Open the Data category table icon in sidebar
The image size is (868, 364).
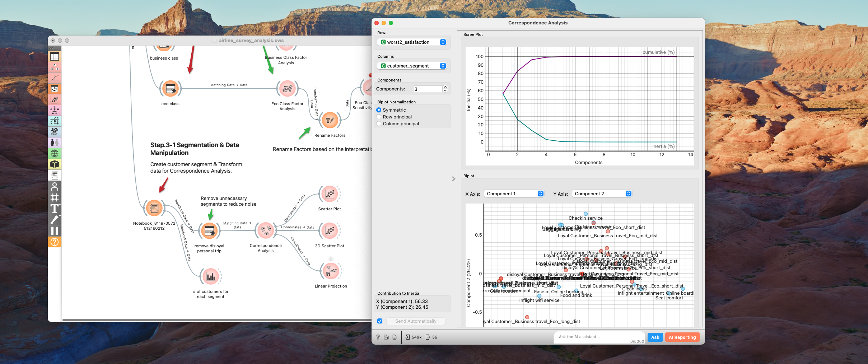55,57
